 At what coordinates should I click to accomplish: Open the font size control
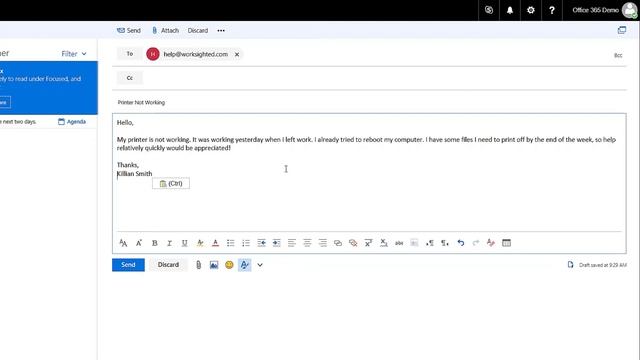pos(139,243)
